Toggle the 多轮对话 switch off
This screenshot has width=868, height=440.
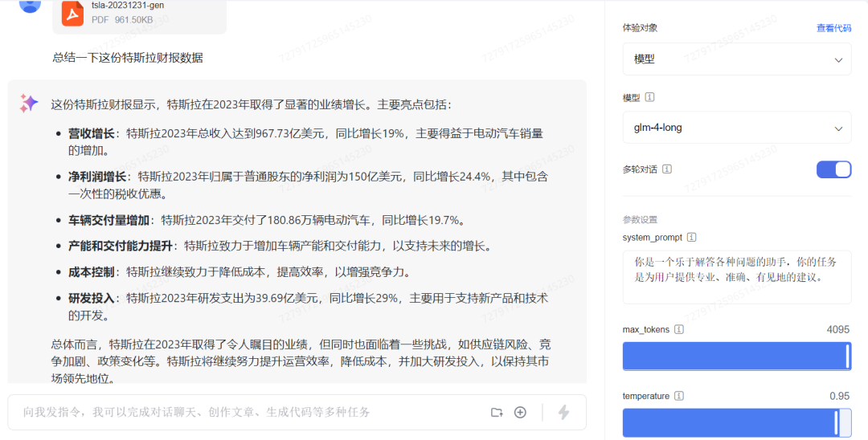click(833, 169)
